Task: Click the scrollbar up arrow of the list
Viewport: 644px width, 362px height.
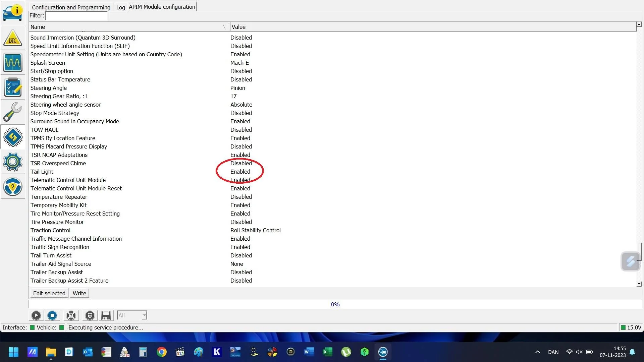Action: point(639,24)
